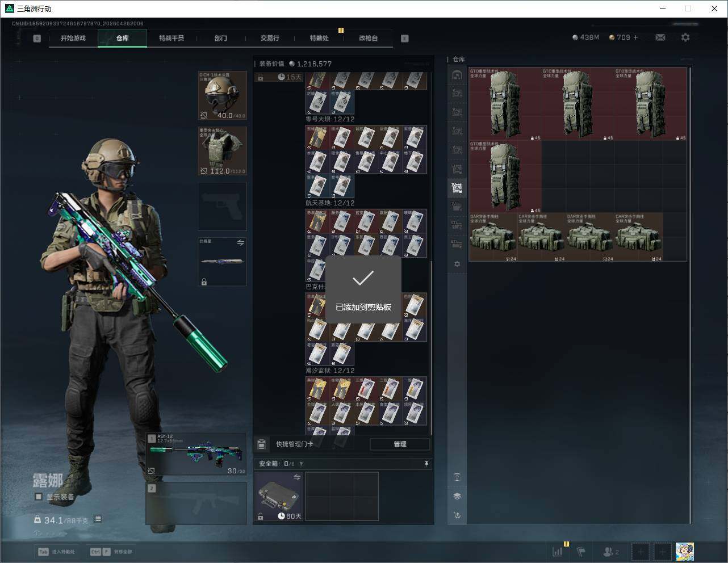Screen dimensions: 728x563
Task: Click the first plus squad slot
Action: click(x=641, y=551)
